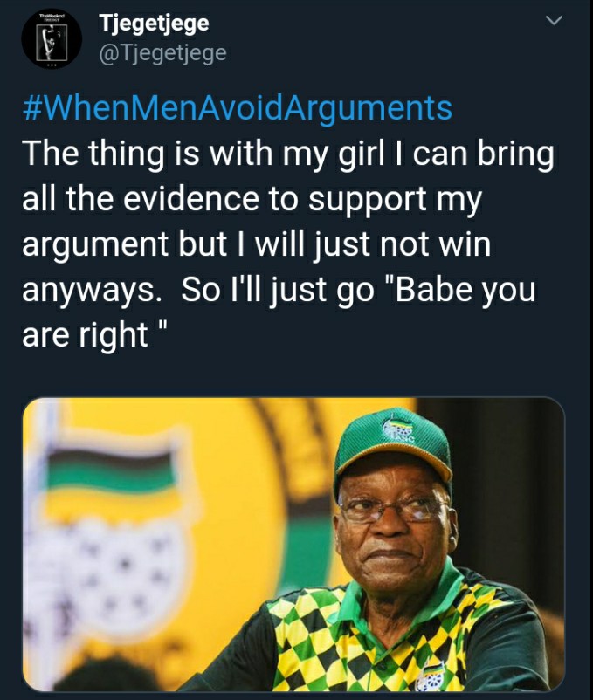
Task: Open the #WhenMenAvoidArguments hashtag
Action: [237, 108]
